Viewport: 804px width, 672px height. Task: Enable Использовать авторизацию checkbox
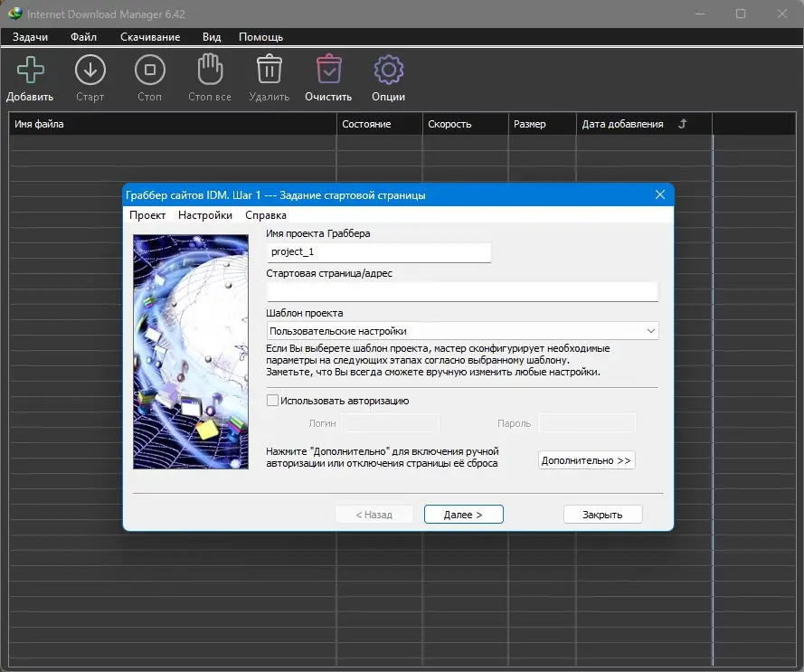click(272, 400)
